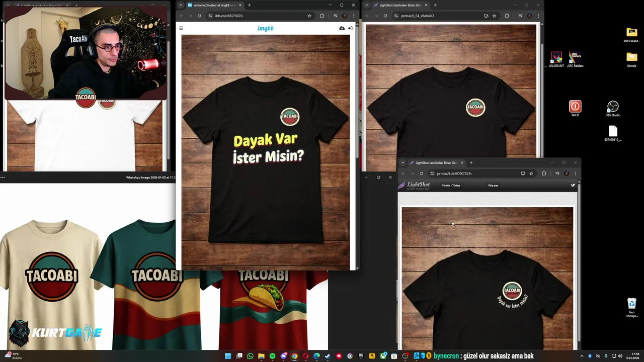Open site info icon beside ibb.co address
644x362 pixels.
tap(210, 16)
